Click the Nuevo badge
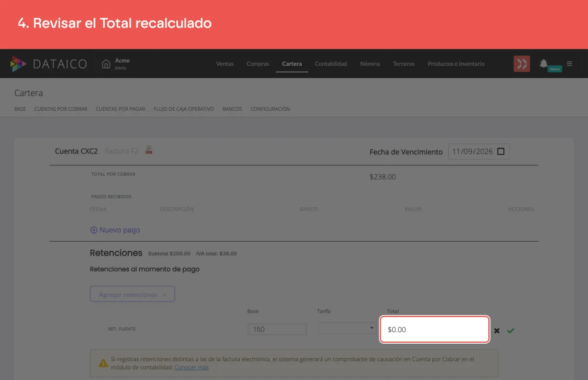This screenshot has height=380, width=588. (555, 69)
